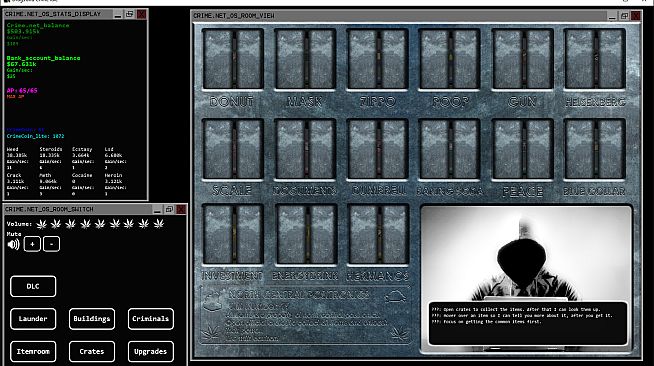Click the AP: 65/65 text

point(22,90)
